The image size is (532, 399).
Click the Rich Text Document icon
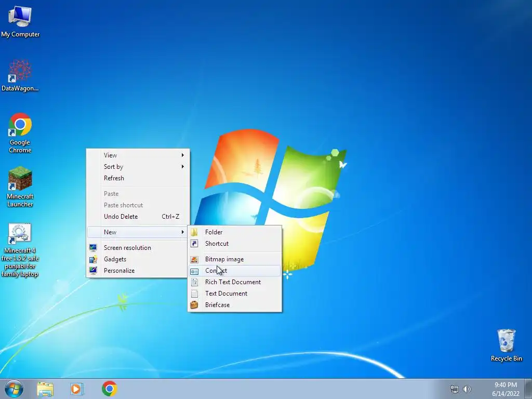194,282
